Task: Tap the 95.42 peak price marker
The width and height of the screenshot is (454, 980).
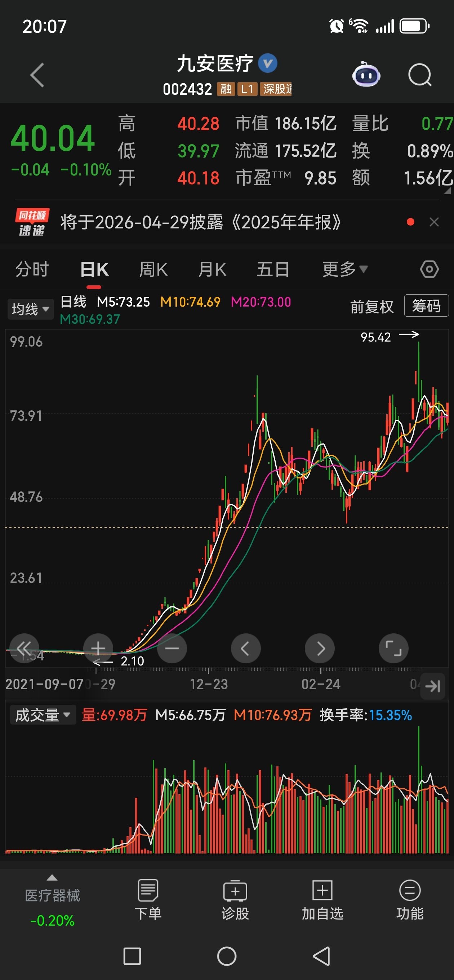Action: [x=375, y=337]
